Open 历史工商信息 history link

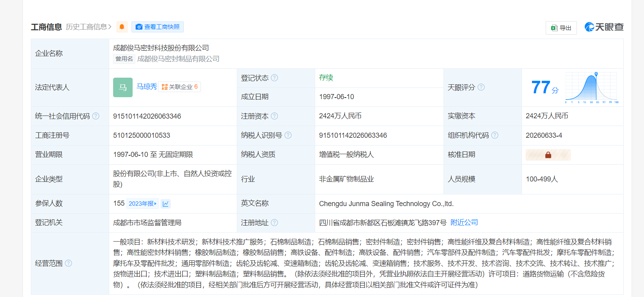click(x=89, y=27)
